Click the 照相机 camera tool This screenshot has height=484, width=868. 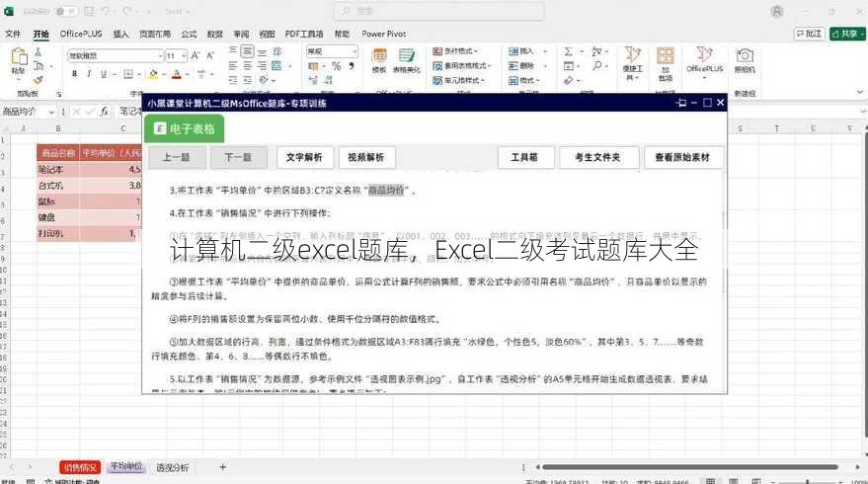[745, 60]
